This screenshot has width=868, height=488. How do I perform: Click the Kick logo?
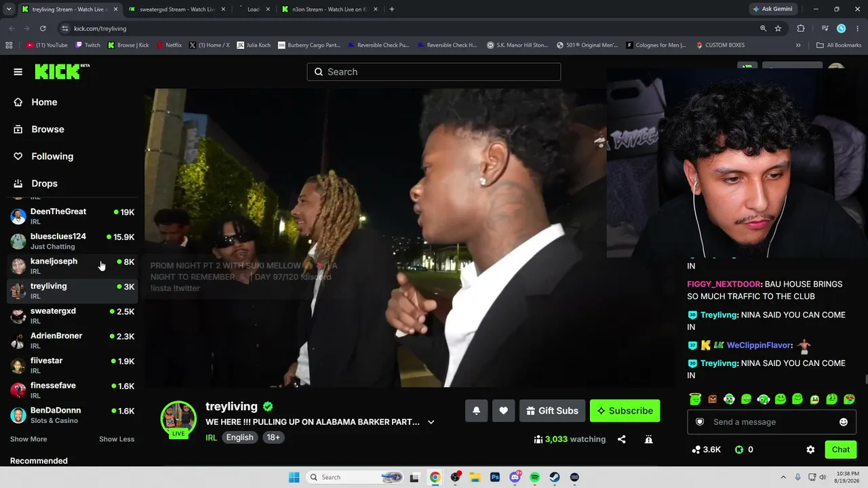point(62,71)
